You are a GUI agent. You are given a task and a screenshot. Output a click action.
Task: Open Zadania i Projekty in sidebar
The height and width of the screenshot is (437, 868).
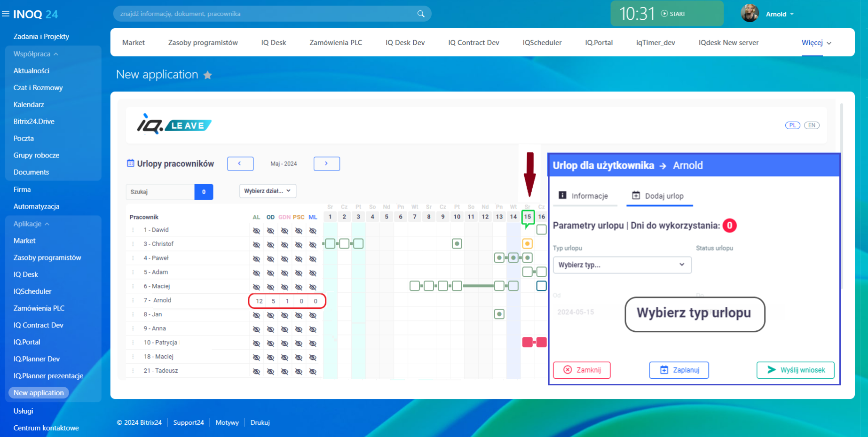(x=41, y=37)
